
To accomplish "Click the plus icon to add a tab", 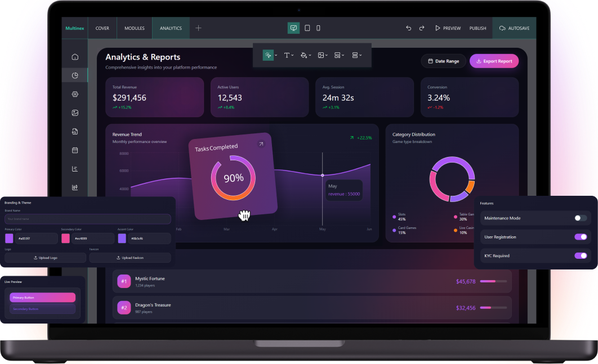I will tap(198, 28).
